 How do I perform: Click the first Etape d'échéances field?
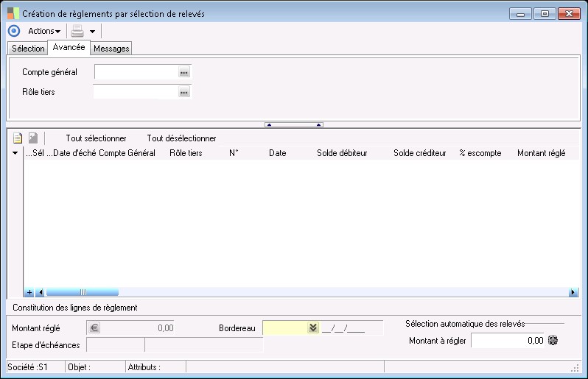(x=116, y=344)
